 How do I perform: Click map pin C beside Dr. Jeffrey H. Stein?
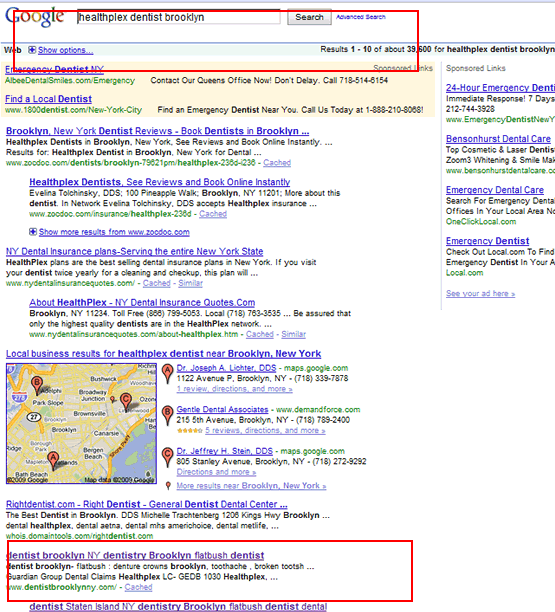click(167, 457)
